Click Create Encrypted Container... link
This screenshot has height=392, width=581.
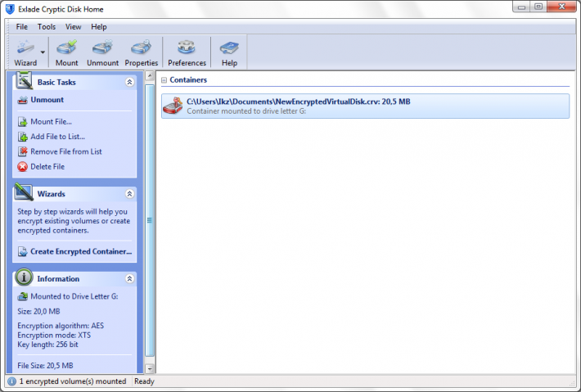coord(81,251)
